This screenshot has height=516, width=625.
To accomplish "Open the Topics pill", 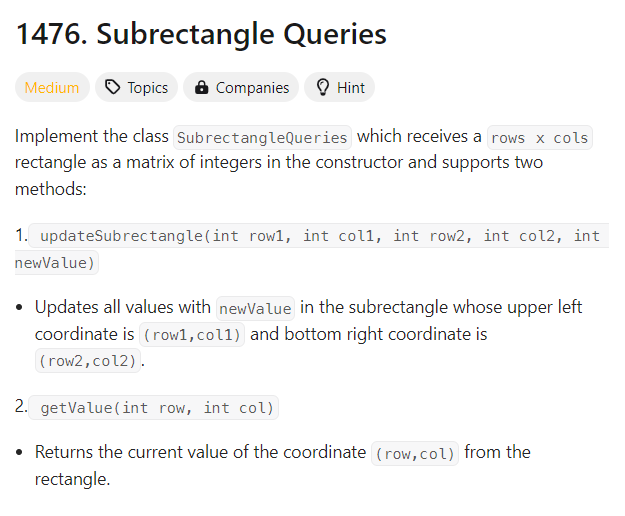I will coord(136,87).
